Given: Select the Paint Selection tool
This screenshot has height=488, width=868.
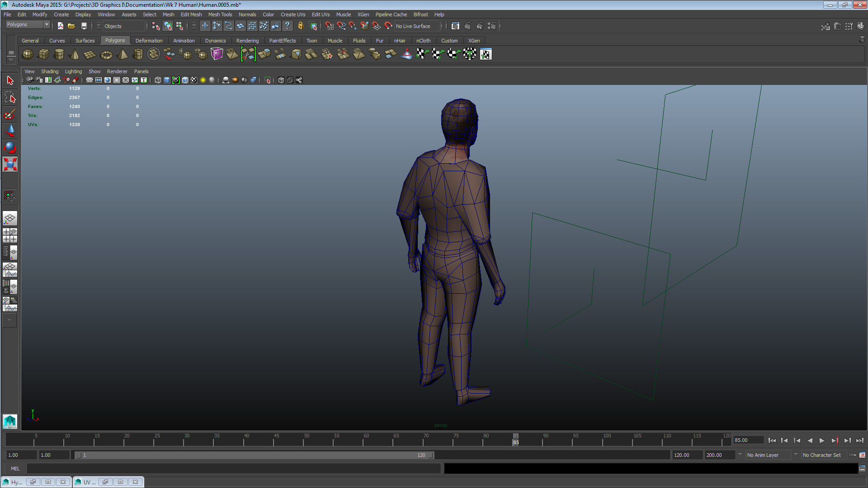Looking at the screenshot, I should (10, 114).
